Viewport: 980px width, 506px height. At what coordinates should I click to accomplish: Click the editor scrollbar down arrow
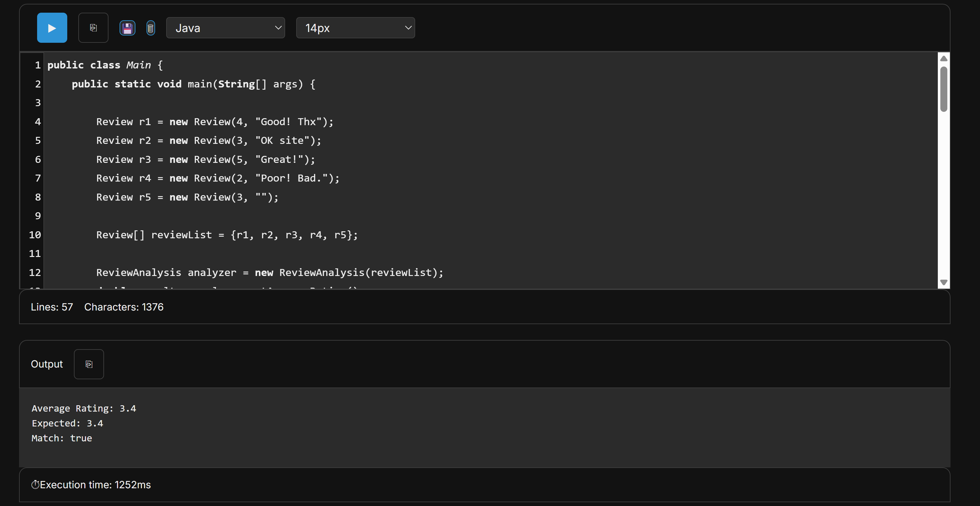pos(944,282)
